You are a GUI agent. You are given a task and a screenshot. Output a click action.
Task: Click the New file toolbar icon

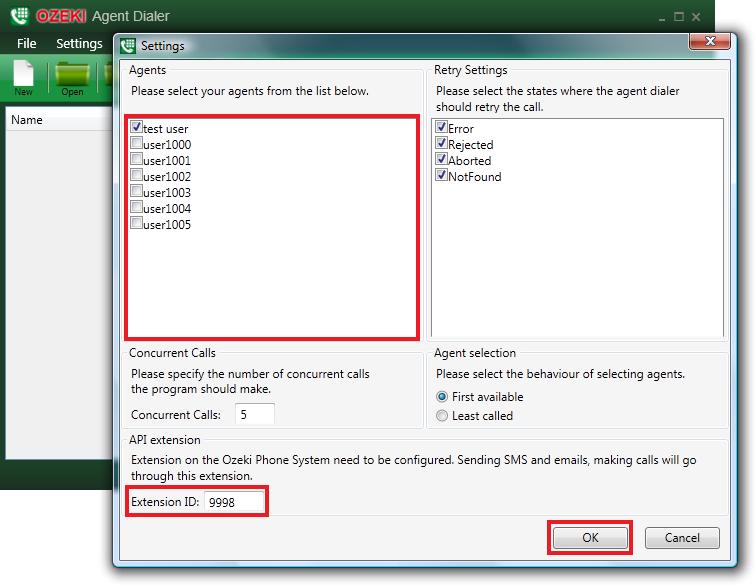click(23, 76)
